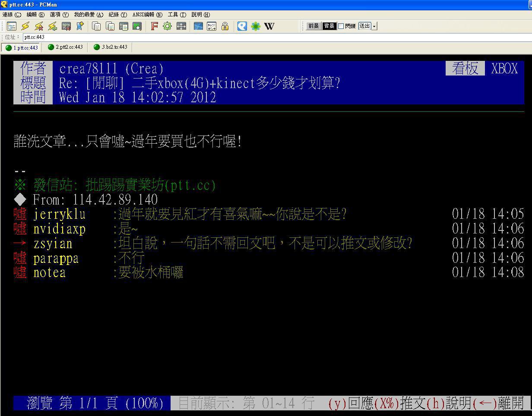Click the post title Re: [閒聊] line
Viewport: 532px width, 416px height.
(199, 83)
